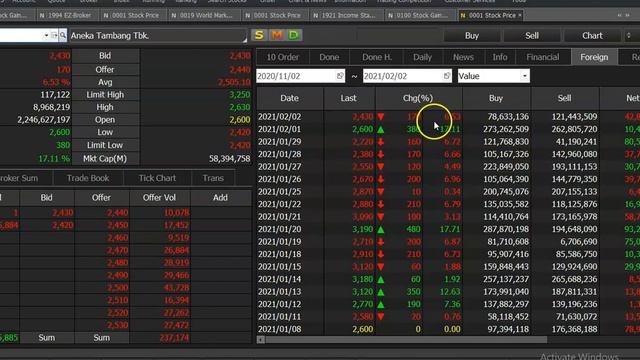Open the stock list picker icon
The height and width of the screenshot is (360, 640).
[54, 36]
